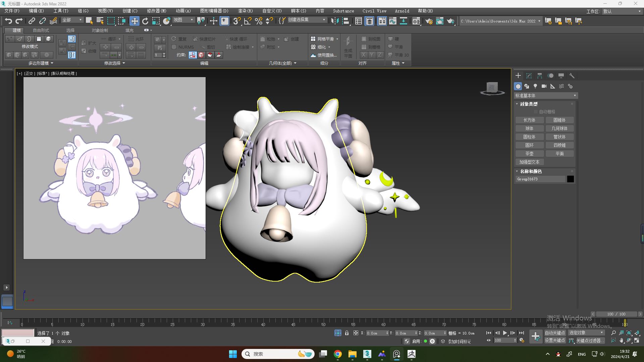Screen dimensions: 644x362
Task: Open the Render Setup teapot icon
Action: (x=429, y=21)
